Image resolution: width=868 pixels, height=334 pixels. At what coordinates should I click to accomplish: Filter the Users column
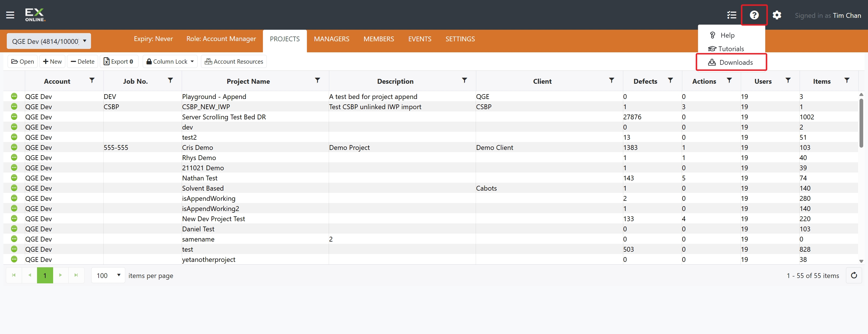(788, 80)
